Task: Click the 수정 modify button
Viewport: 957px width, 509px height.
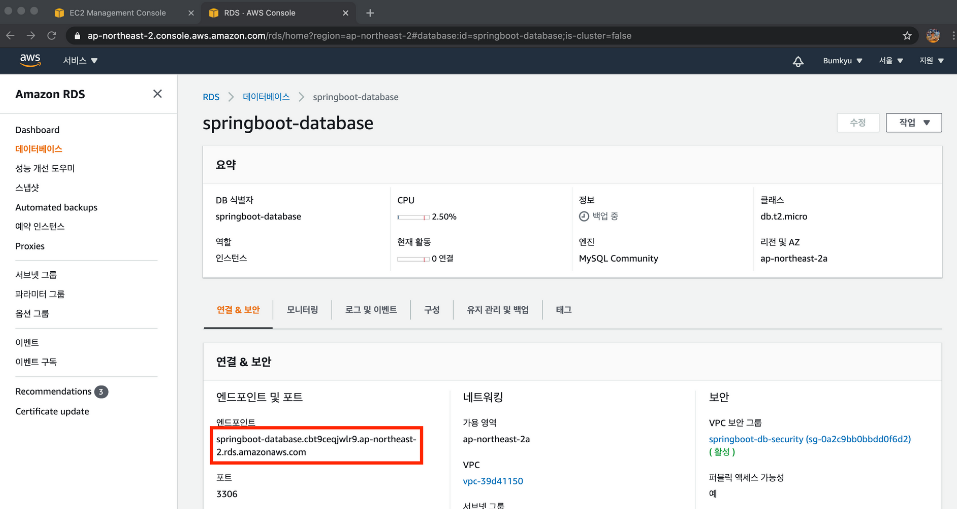Action: (858, 123)
